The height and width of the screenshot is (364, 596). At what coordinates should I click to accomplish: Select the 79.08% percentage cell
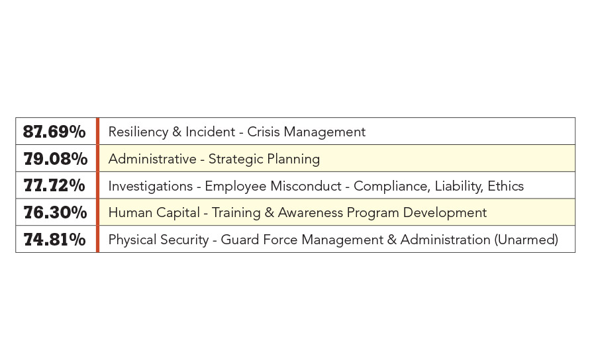(x=54, y=159)
